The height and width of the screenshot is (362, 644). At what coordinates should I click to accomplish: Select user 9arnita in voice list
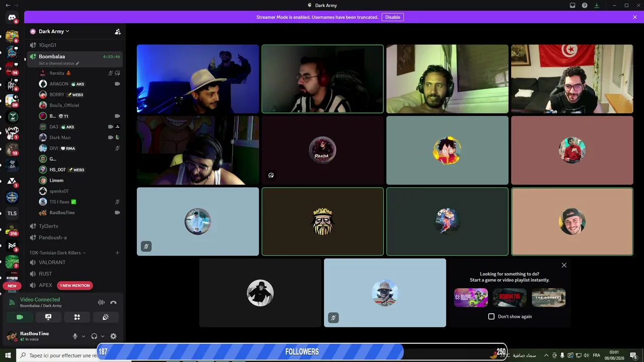(79, 73)
